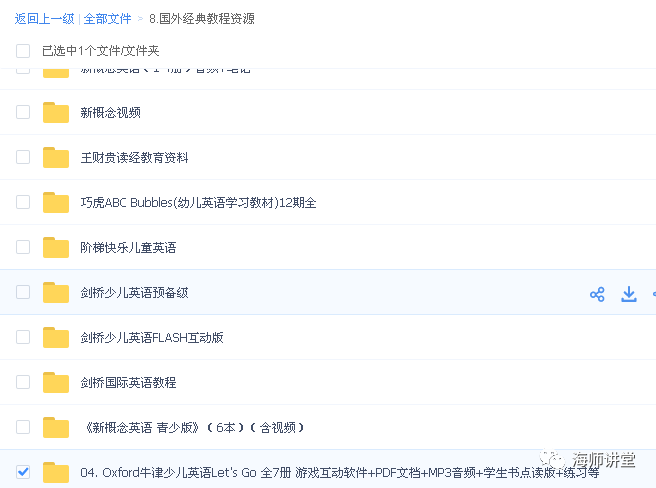The height and width of the screenshot is (488, 656).
Task: Click folder icon of 剑桥少儿英语预备级
Action: (56, 292)
